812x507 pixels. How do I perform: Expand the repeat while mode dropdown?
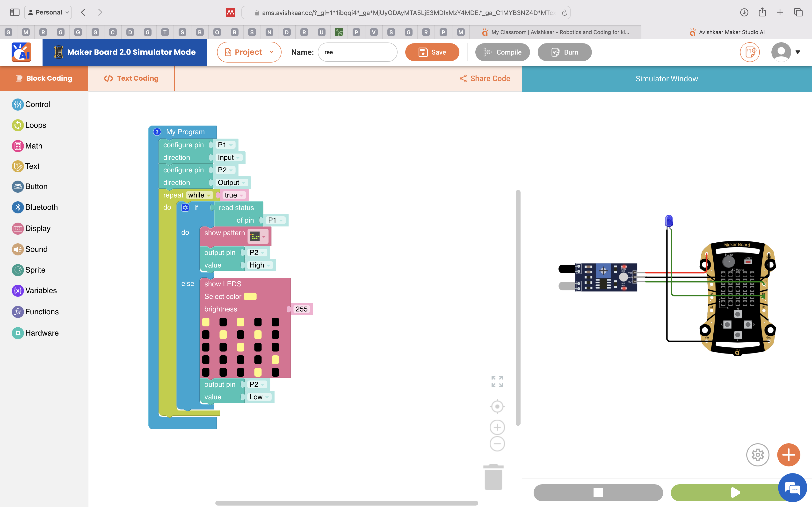pos(200,195)
